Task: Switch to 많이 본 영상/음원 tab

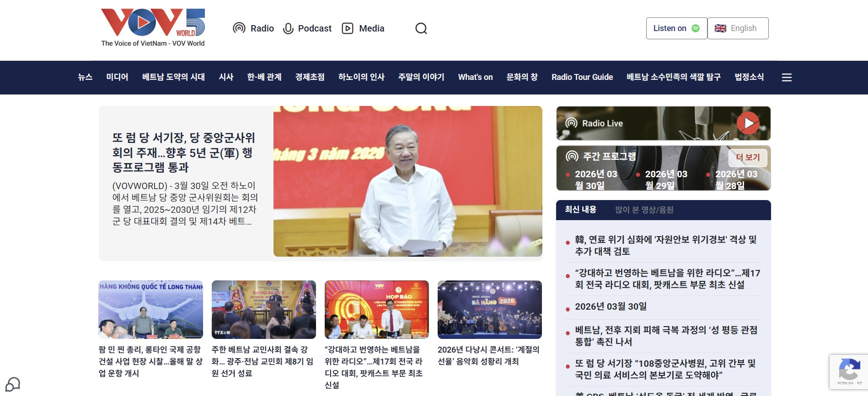Action: click(644, 210)
